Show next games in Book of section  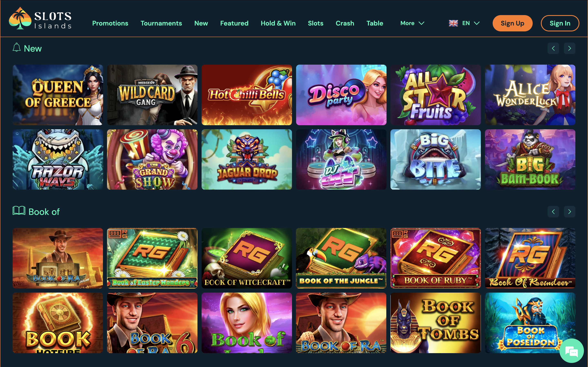[569, 212]
